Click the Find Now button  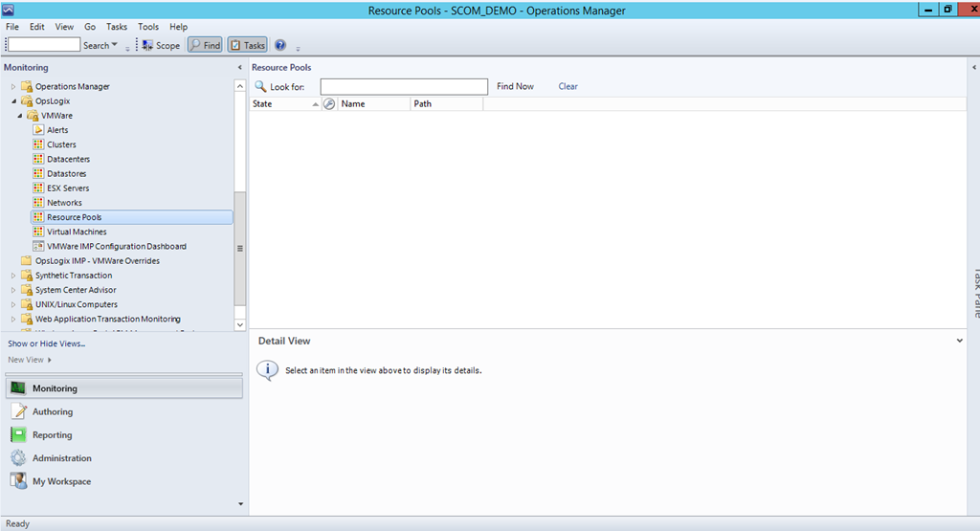[x=515, y=86]
